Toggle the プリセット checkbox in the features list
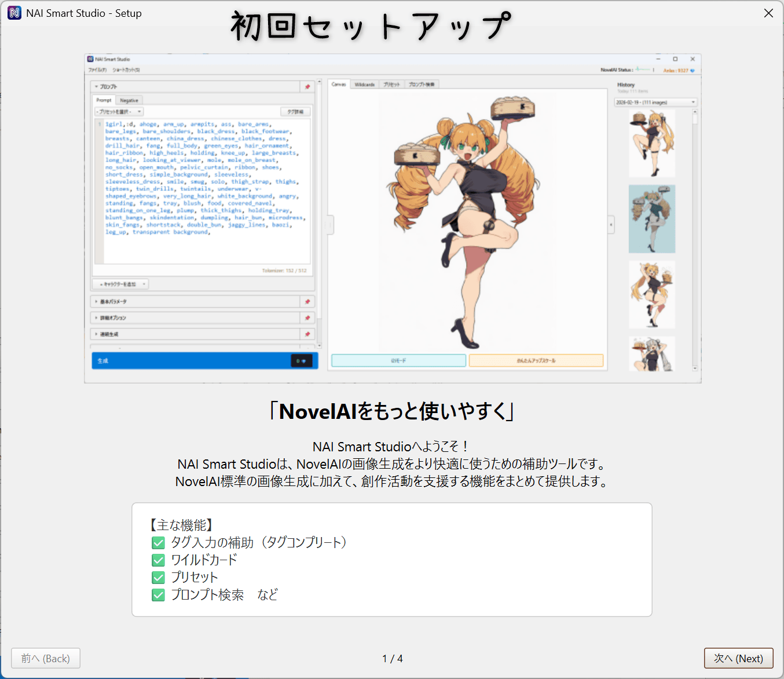The width and height of the screenshot is (784, 679). tap(158, 578)
